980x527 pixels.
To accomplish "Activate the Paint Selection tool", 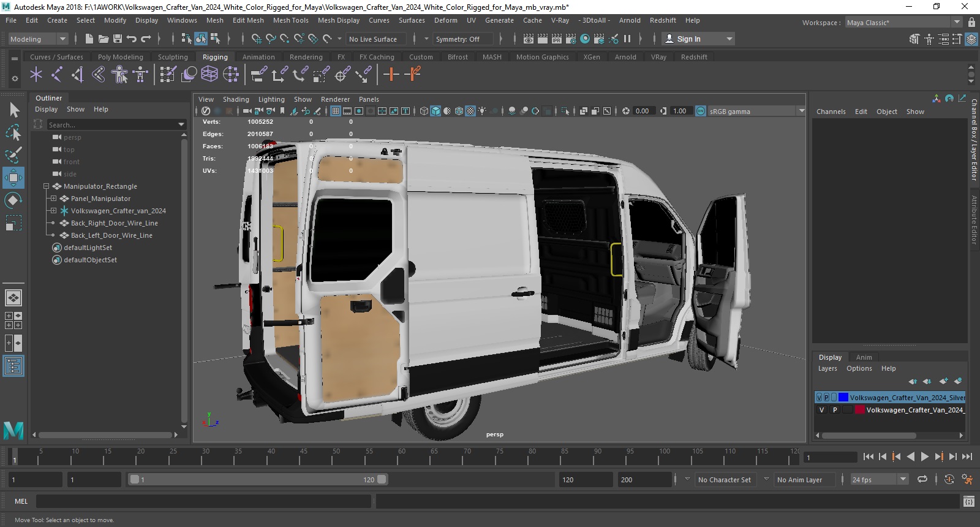I will 13,154.
